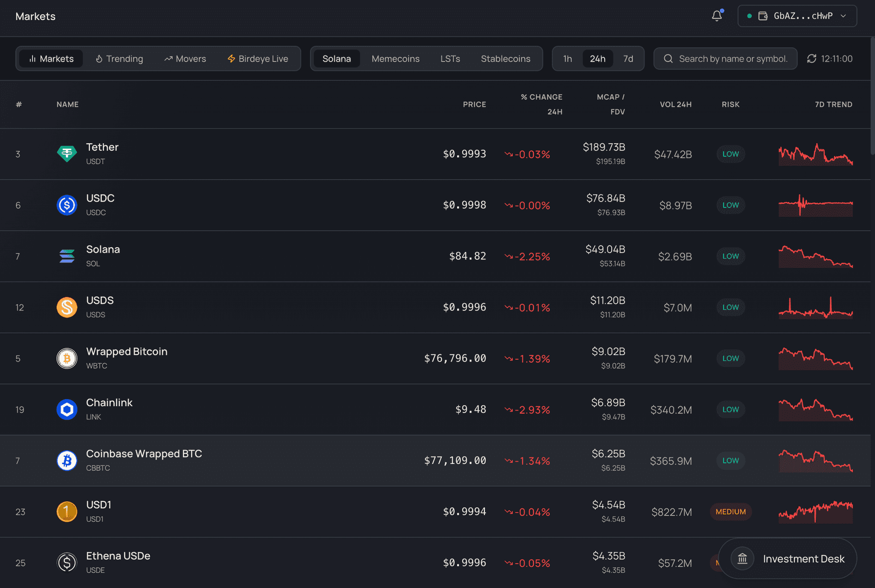The image size is (875, 588).
Task: Filter by LSTs
Action: point(450,59)
